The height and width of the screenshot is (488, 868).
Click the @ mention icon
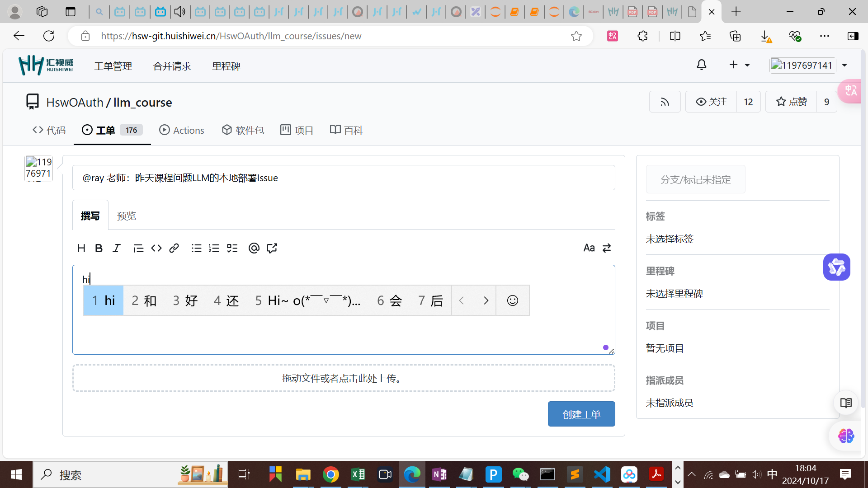coord(254,248)
